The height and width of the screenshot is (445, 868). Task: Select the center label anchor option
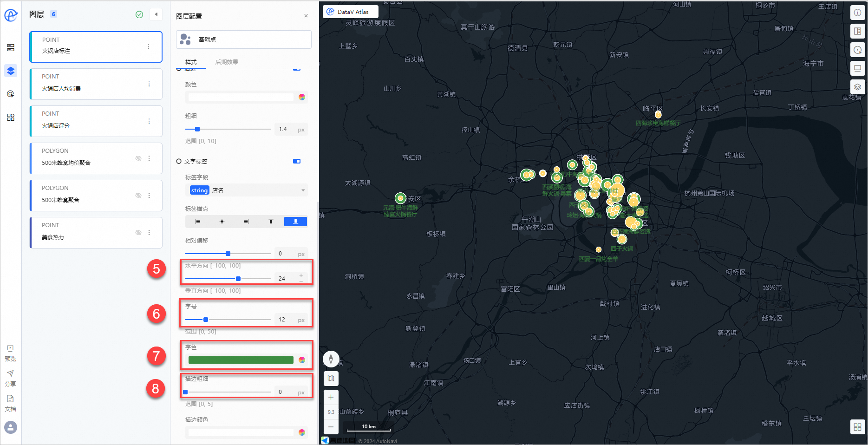tap(222, 222)
